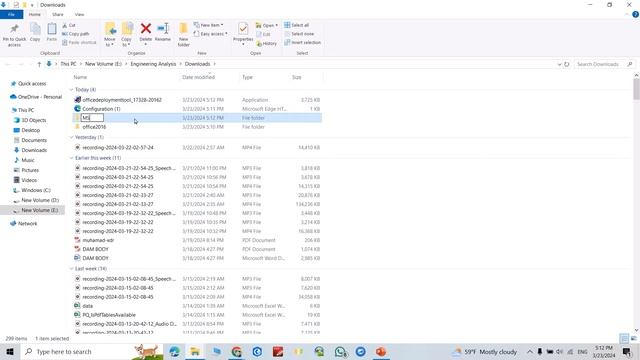
Task: Click the refresh button beside the address bar
Action: 567,64
